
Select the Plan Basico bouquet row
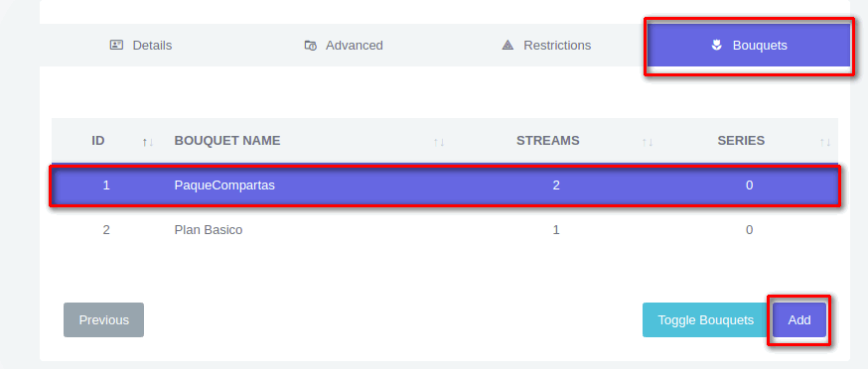pos(445,229)
